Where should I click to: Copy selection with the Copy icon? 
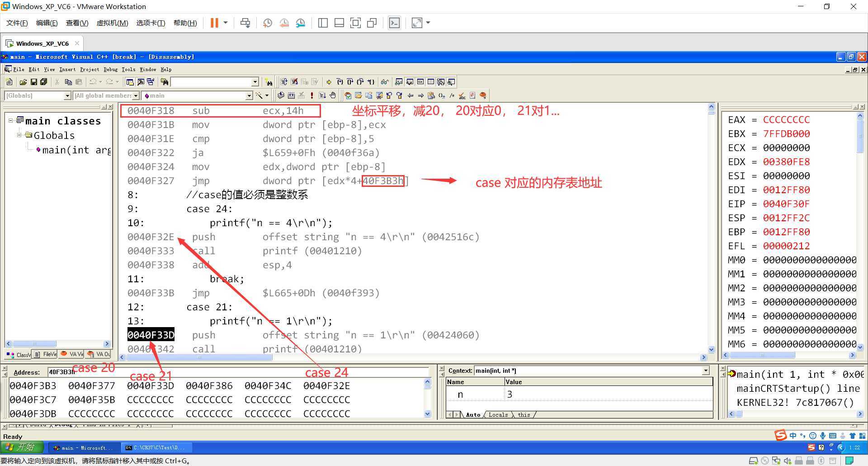(x=68, y=82)
